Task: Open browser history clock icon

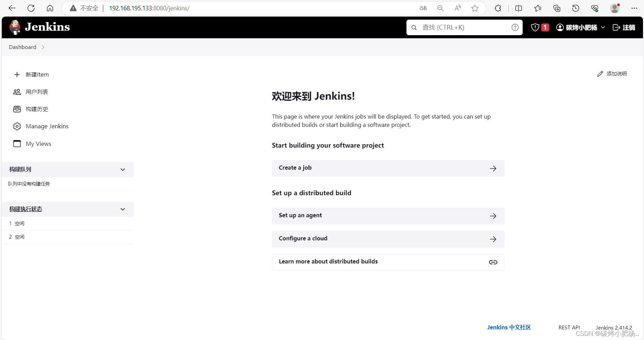Action: (x=575, y=8)
